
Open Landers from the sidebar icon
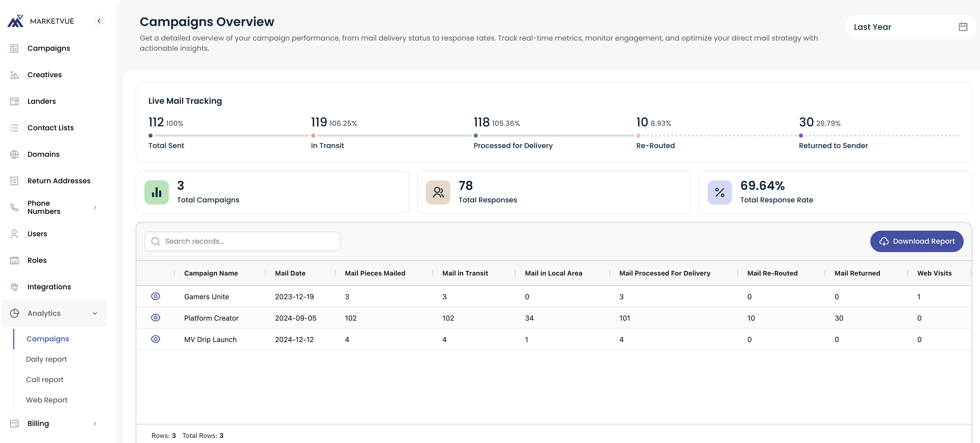click(x=15, y=101)
